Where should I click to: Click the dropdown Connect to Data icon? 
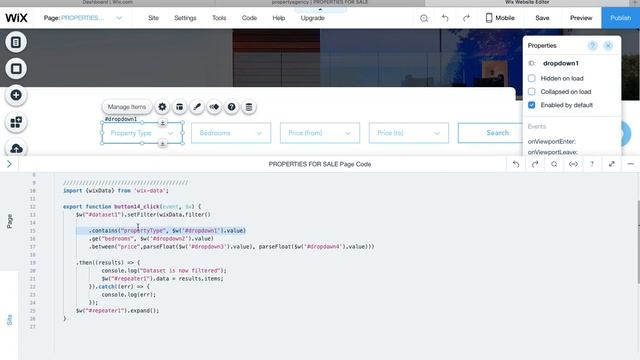[249, 107]
